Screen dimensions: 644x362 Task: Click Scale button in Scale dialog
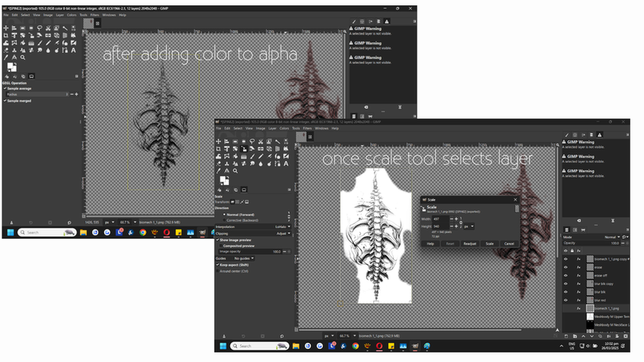(489, 244)
